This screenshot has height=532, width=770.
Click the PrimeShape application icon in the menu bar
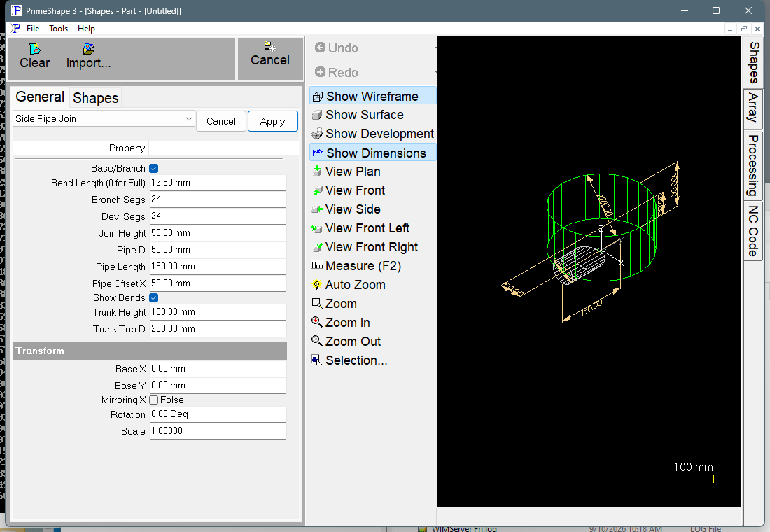point(15,29)
